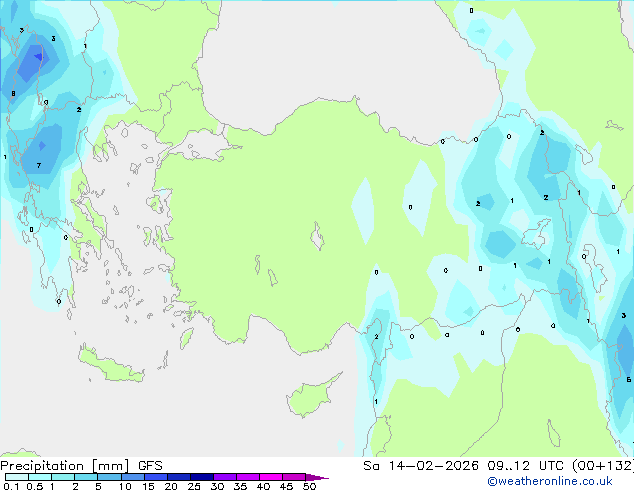
Task: Click the GFS model label
Action: tap(150, 466)
